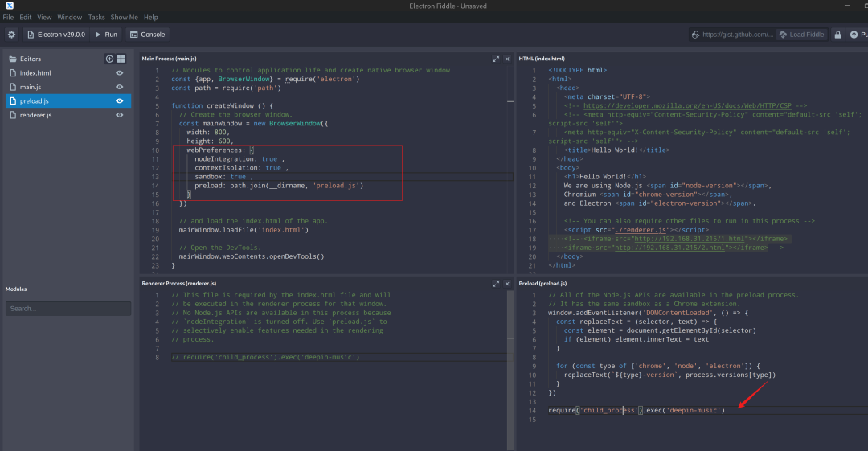Open the Show Me menu
This screenshot has width=868, height=451.
tap(124, 17)
